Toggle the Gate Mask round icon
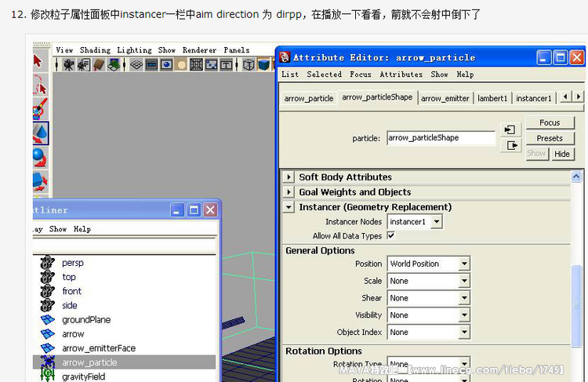Image resolution: width=588 pixels, height=382 pixels. tap(182, 65)
